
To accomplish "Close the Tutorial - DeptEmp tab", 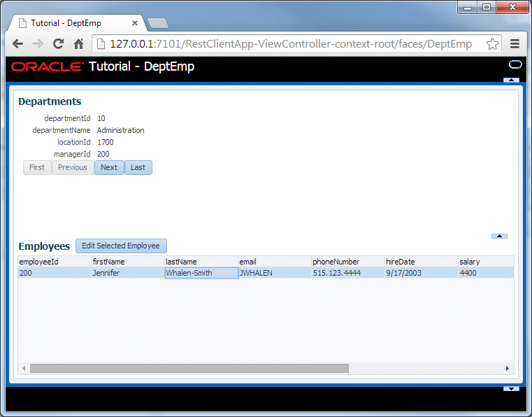I will pyautogui.click(x=135, y=23).
